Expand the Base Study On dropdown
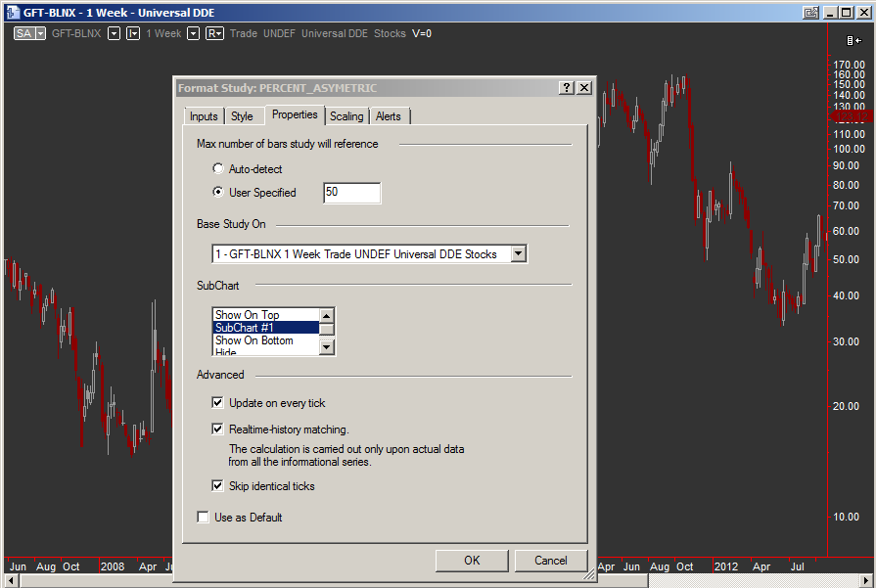 (519, 254)
